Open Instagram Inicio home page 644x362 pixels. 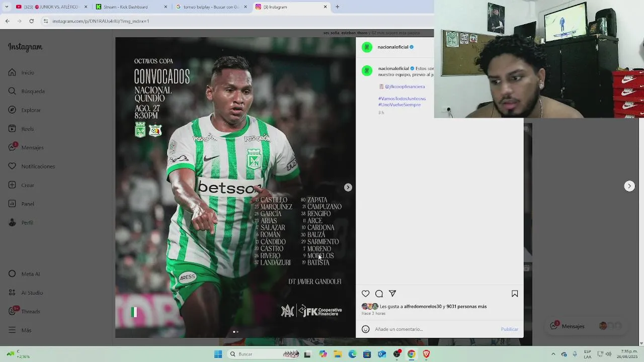point(21,72)
